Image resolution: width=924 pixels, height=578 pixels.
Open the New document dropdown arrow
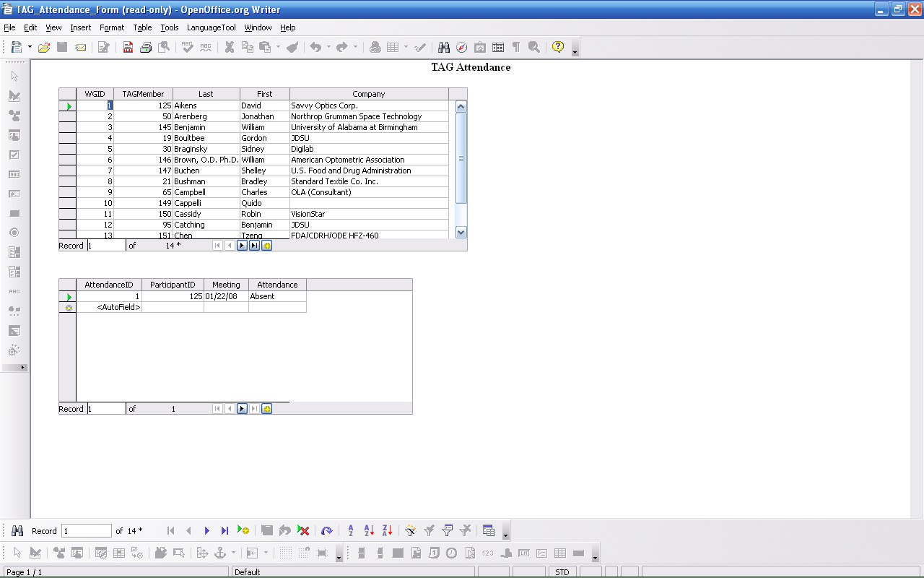click(x=30, y=47)
